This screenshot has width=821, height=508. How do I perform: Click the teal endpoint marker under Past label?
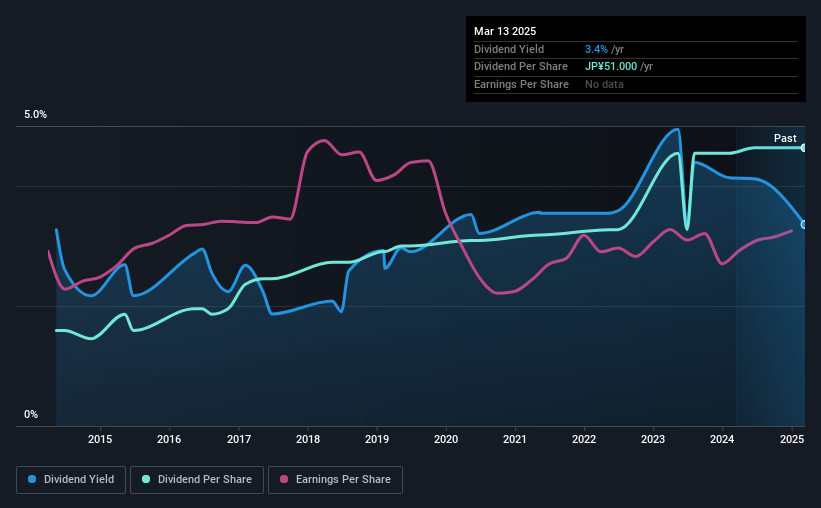804,148
